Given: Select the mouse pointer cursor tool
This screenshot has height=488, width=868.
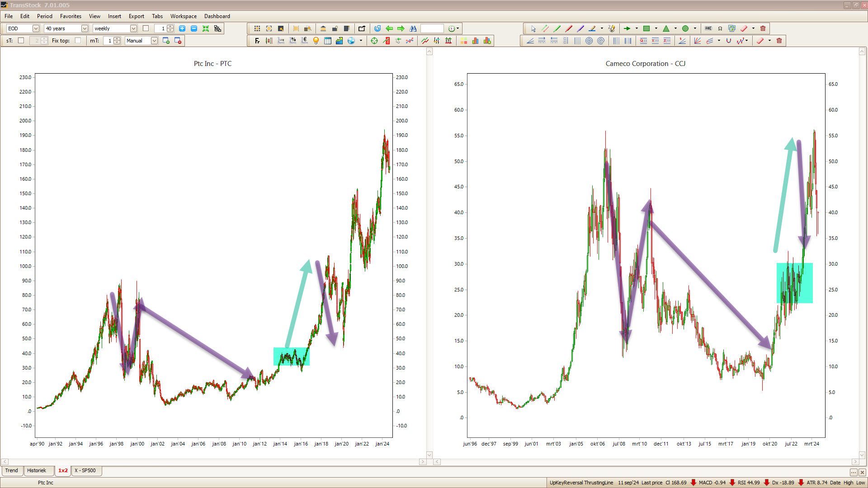Looking at the screenshot, I should [x=533, y=28].
